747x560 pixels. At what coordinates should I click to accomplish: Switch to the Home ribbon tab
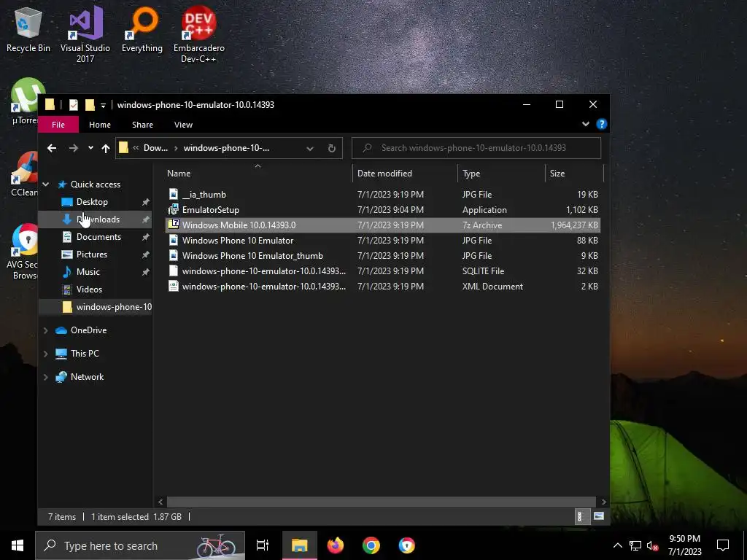pyautogui.click(x=99, y=125)
